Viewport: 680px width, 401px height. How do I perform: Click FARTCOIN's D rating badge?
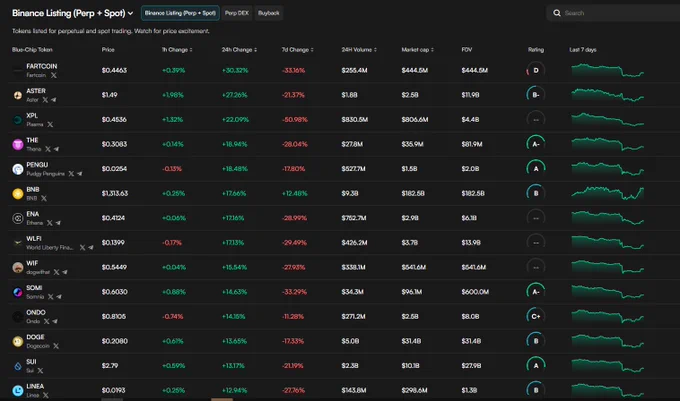[x=536, y=70]
